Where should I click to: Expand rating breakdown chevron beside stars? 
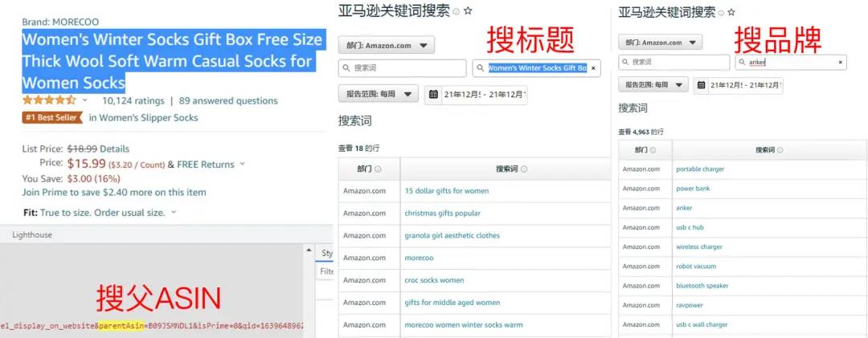tap(84, 100)
